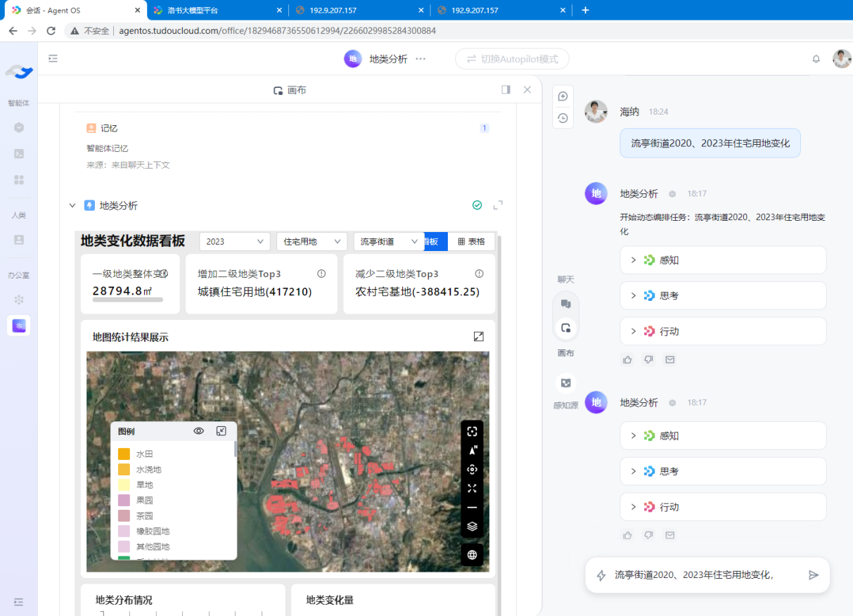This screenshot has width=853, height=616.
Task: Mail the first 地类分析 reply
Action: [670, 360]
